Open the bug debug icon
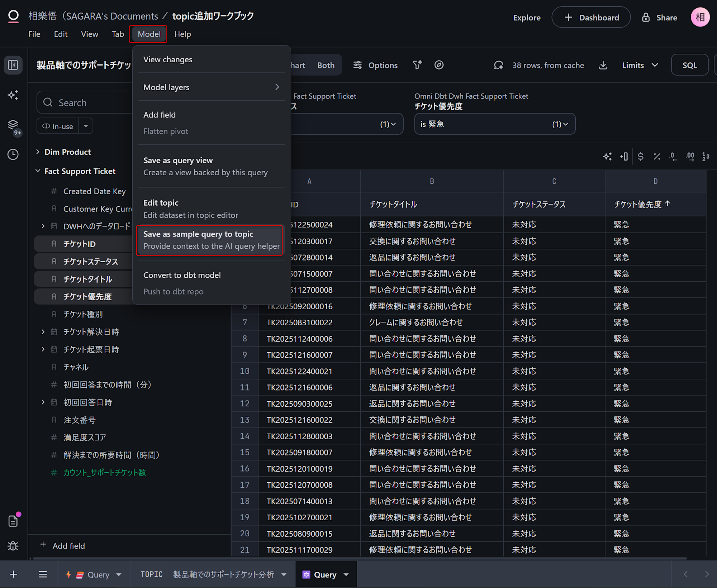Viewport: 717px width, 588px height. click(x=13, y=546)
